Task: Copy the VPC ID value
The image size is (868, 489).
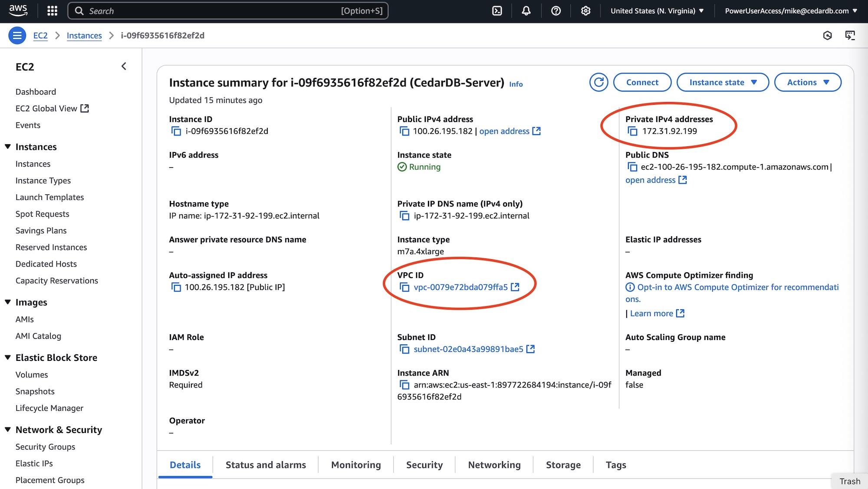Action: click(404, 287)
